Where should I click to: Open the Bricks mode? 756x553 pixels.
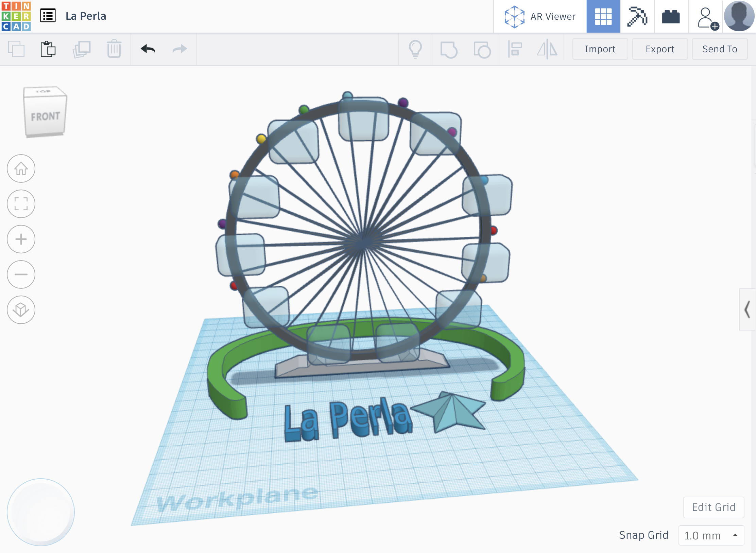click(671, 16)
